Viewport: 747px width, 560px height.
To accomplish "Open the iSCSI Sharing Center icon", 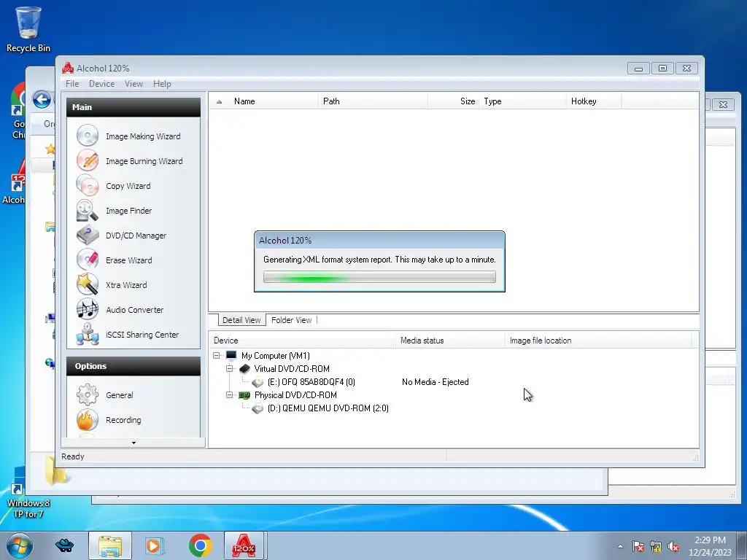I will point(88,334).
